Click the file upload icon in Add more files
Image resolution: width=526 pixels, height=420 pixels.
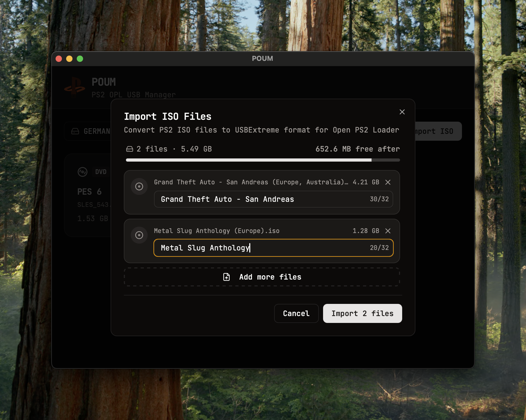click(226, 277)
